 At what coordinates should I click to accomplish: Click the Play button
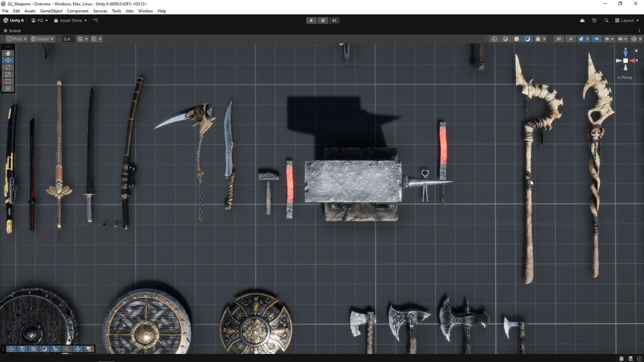[311, 20]
